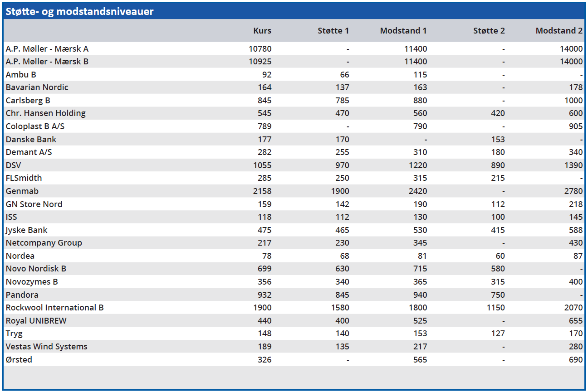The image size is (588, 392).
Task: Select the 'Rockwool International B' row name
Action: click(x=55, y=308)
